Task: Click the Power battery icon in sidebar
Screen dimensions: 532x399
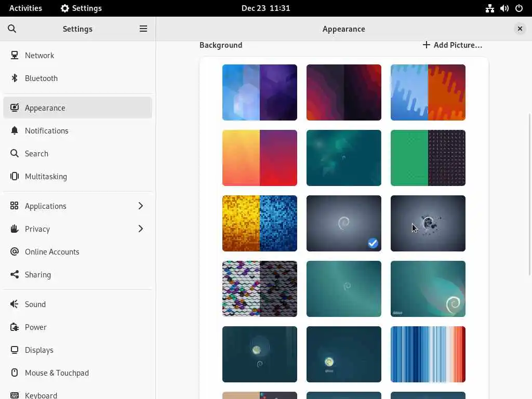Action: coord(14,327)
